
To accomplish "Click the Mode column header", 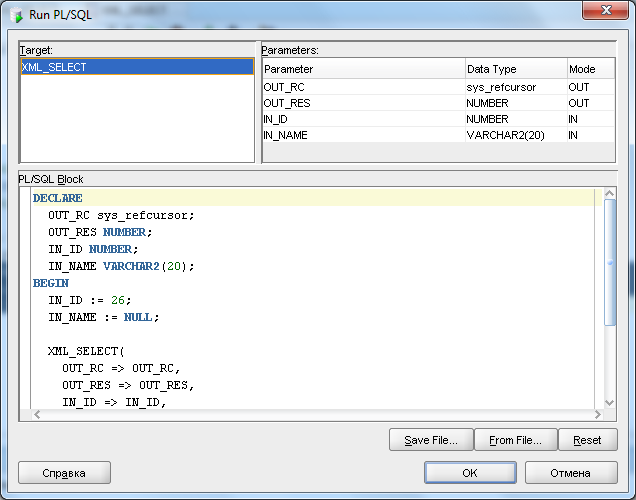I will (591, 69).
